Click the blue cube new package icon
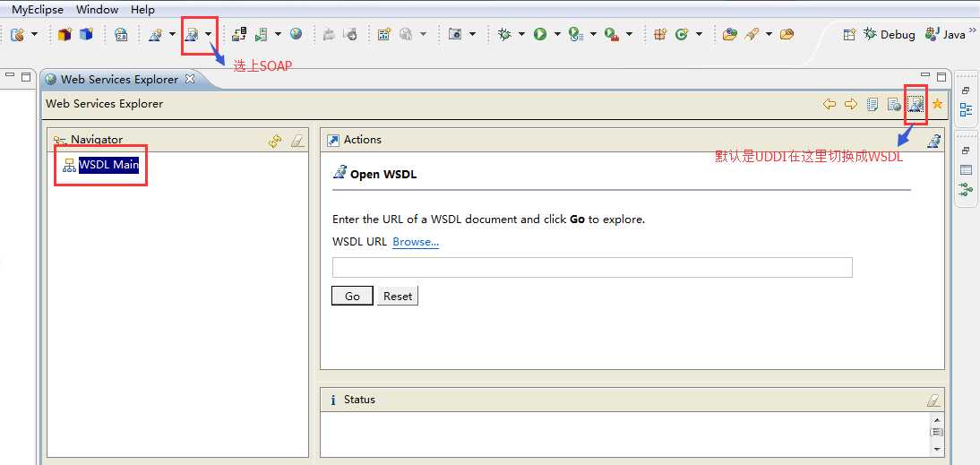980x465 pixels. click(86, 34)
